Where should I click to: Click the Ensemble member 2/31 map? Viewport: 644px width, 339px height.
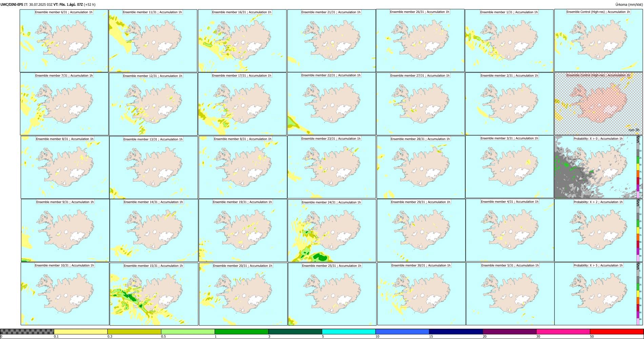pos(509,104)
